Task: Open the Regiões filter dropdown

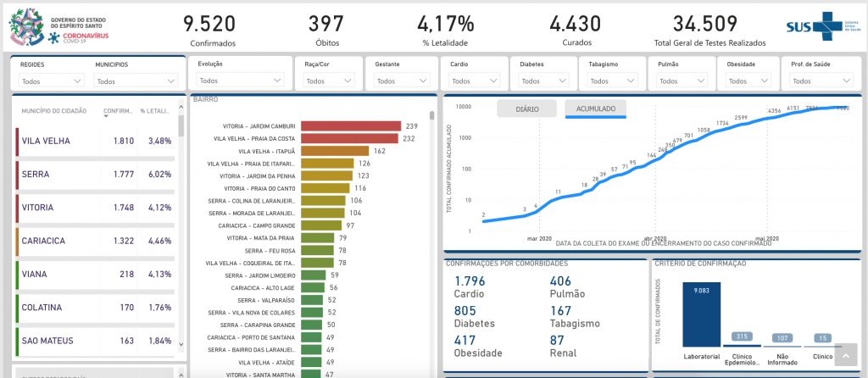Action: coord(52,81)
